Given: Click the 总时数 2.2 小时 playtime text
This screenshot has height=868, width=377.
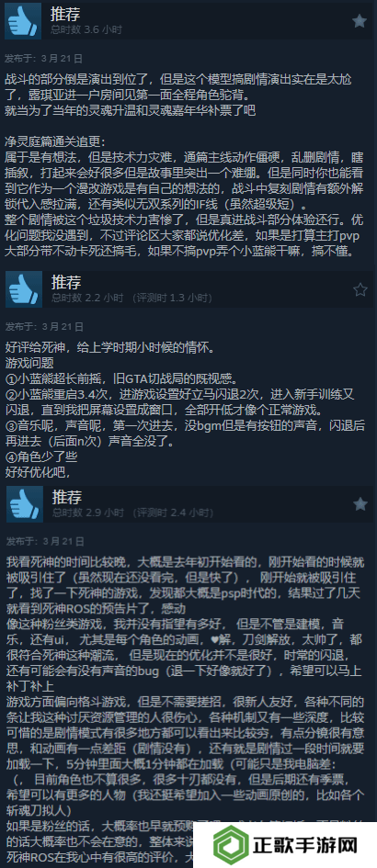Looking at the screenshot, I should (87, 298).
